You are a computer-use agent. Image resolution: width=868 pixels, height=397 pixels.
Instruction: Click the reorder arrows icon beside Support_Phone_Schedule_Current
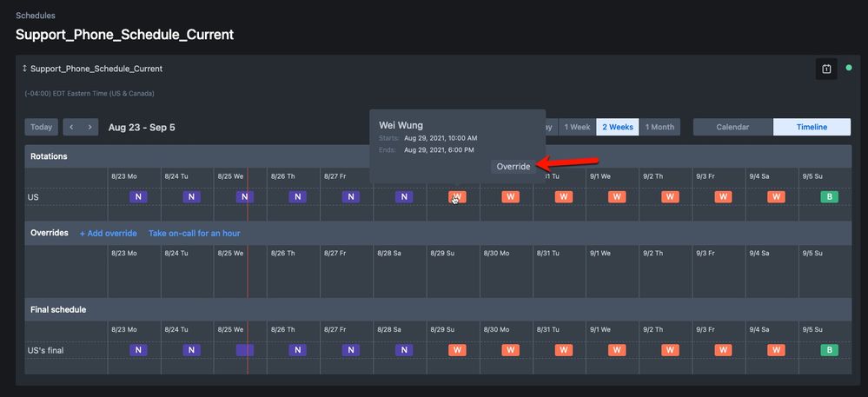point(24,69)
